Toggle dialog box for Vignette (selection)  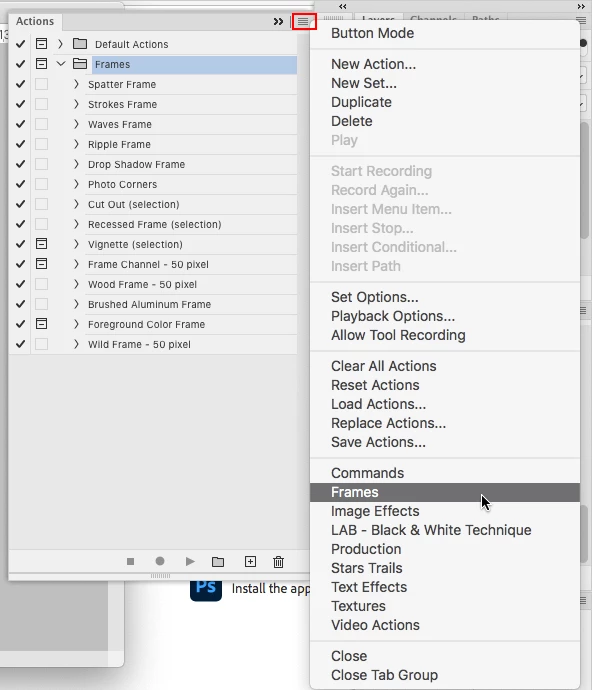point(41,244)
